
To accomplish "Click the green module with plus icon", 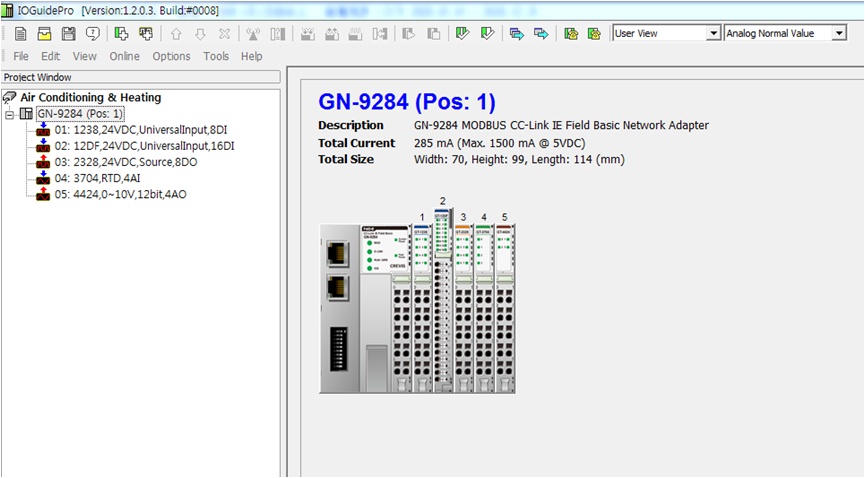I will (x=121, y=34).
